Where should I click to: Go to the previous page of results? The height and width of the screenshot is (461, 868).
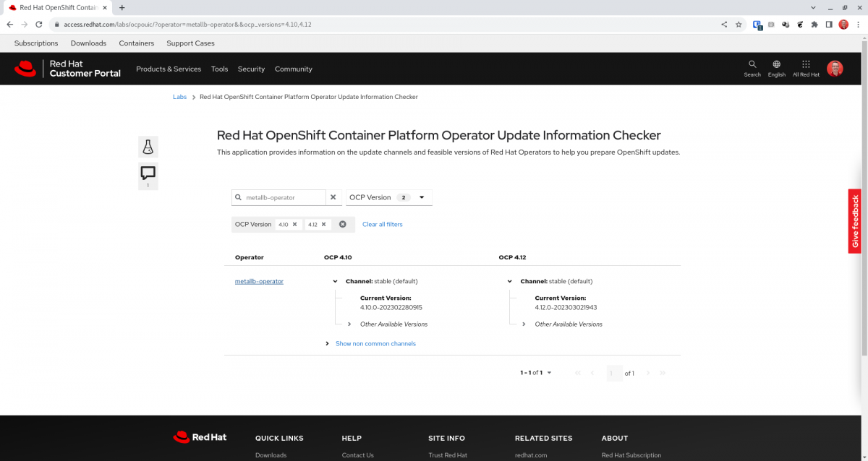point(592,373)
